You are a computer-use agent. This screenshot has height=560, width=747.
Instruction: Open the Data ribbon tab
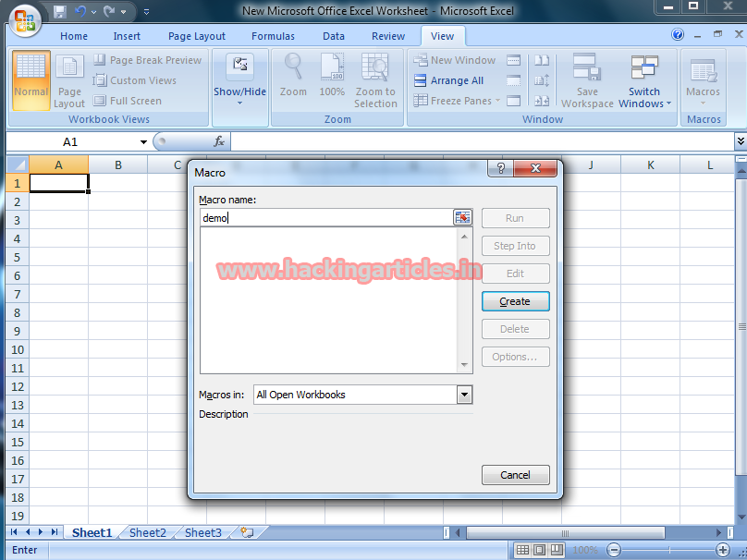pyautogui.click(x=334, y=36)
